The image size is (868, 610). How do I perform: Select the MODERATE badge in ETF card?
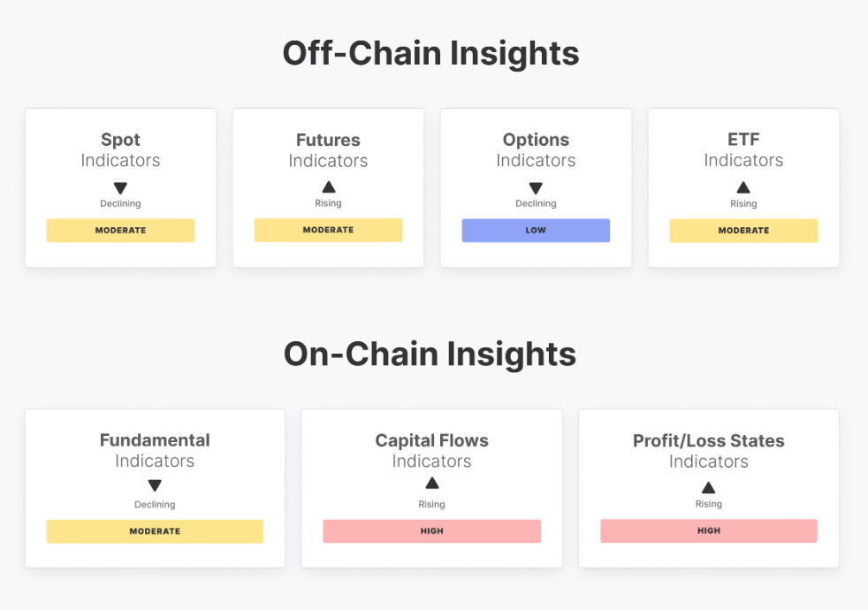pos(743,230)
